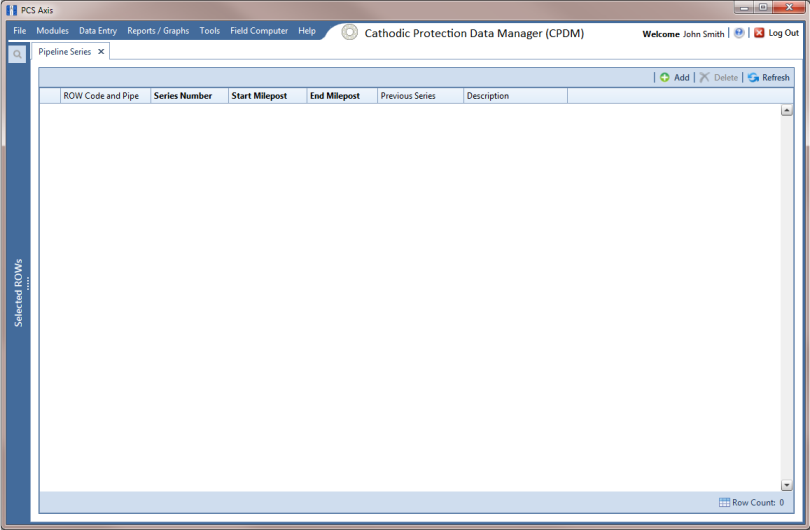Click the circular CPDM module logo
This screenshot has height=530, width=810.
[350, 33]
